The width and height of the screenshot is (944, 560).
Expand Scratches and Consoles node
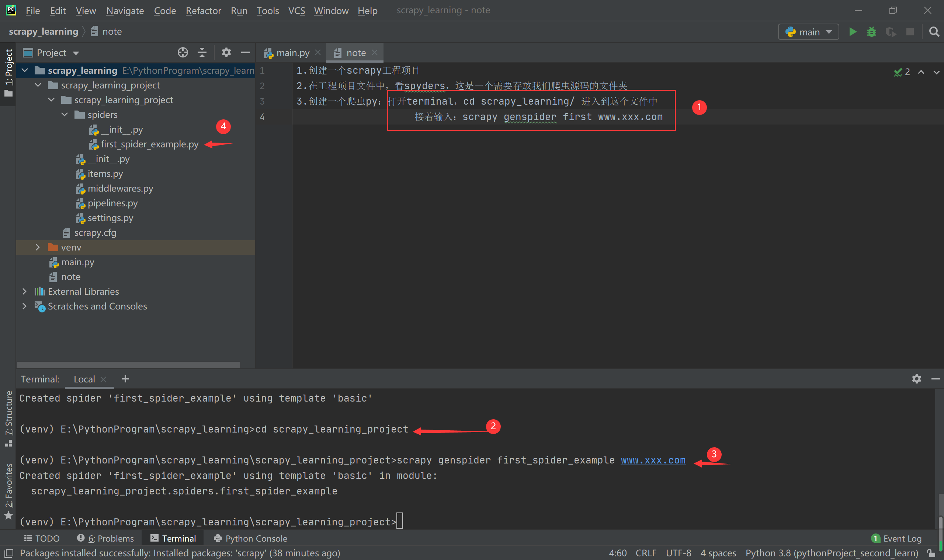(25, 306)
